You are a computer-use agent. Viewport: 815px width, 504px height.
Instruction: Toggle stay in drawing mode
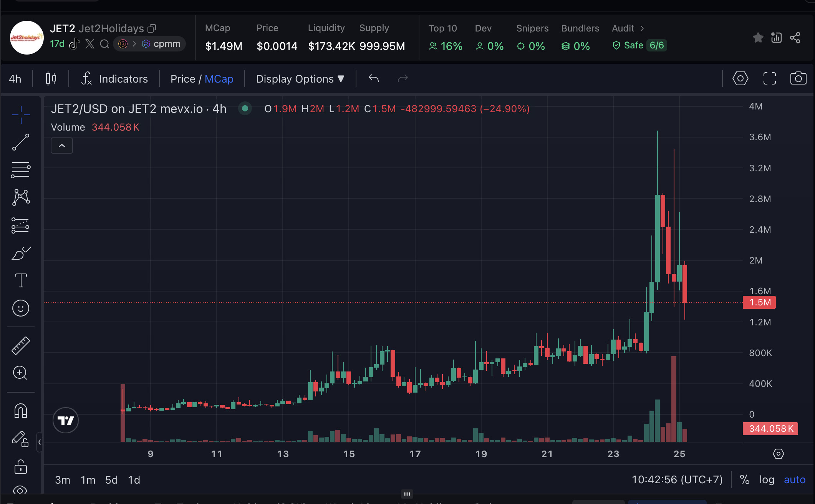[x=21, y=439]
